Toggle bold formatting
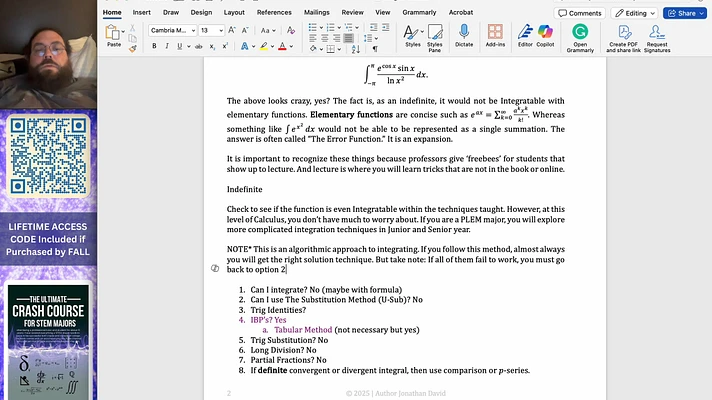The height and width of the screenshot is (400, 712). click(154, 46)
